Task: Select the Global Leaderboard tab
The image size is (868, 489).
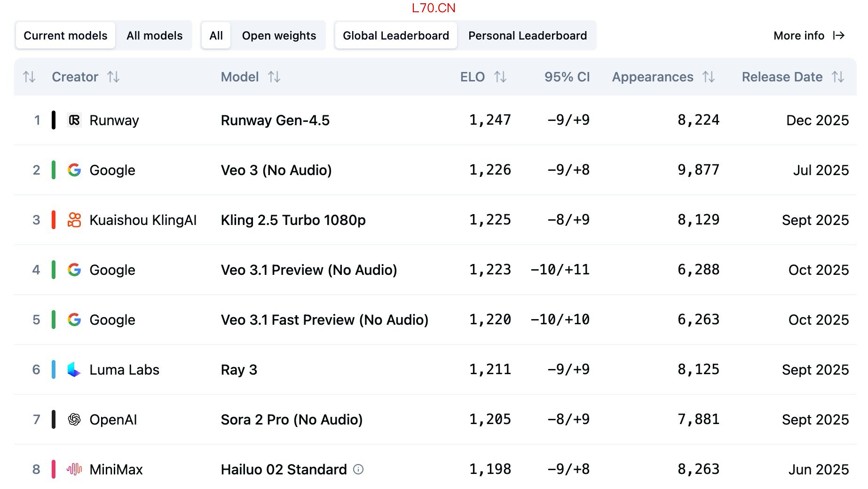Action: pos(395,36)
